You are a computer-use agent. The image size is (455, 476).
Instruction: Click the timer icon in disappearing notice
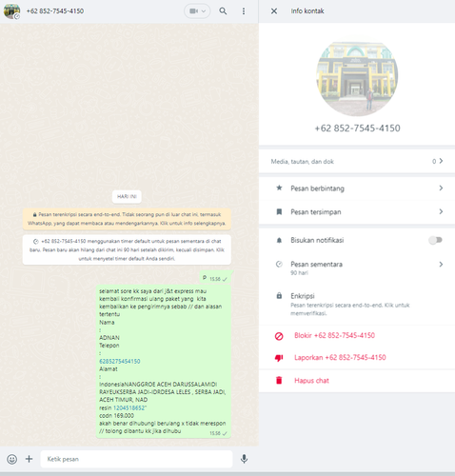(35, 241)
